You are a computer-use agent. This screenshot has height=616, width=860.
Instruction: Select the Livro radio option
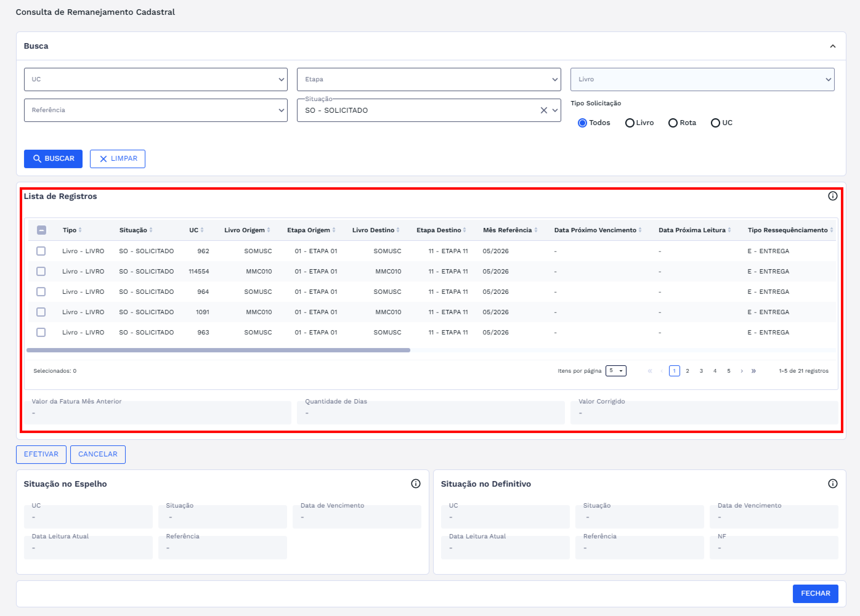630,123
